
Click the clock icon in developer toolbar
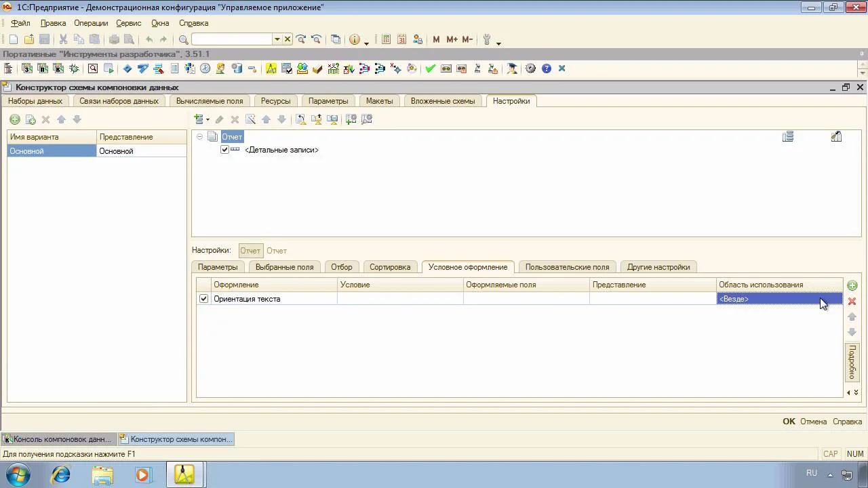pos(205,68)
